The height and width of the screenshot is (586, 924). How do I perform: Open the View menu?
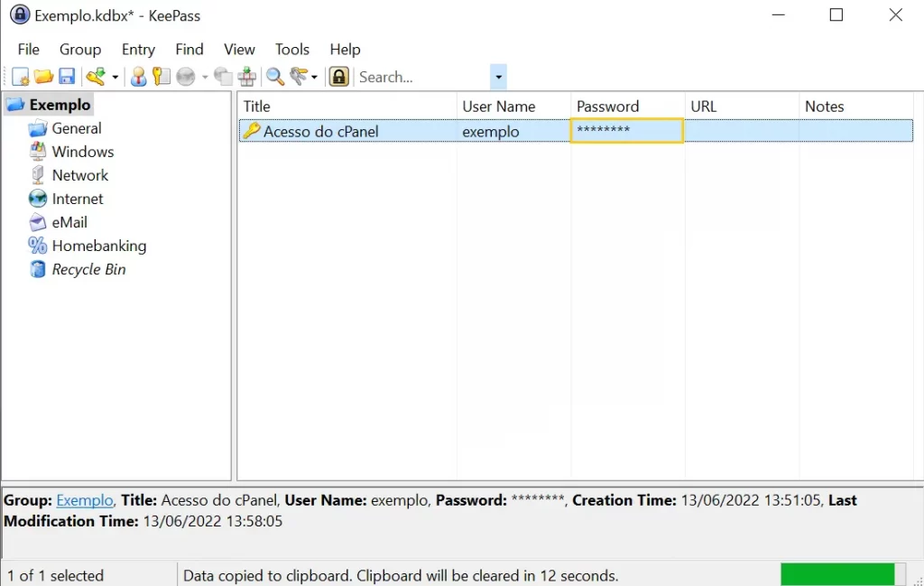click(239, 50)
